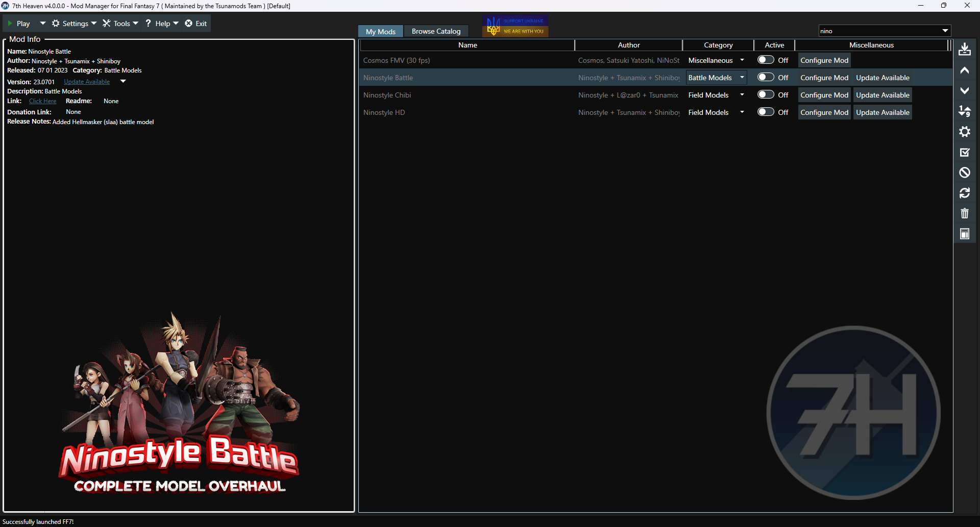
Task: Click the Settings gear icon in the top toolbar
Action: tap(56, 23)
